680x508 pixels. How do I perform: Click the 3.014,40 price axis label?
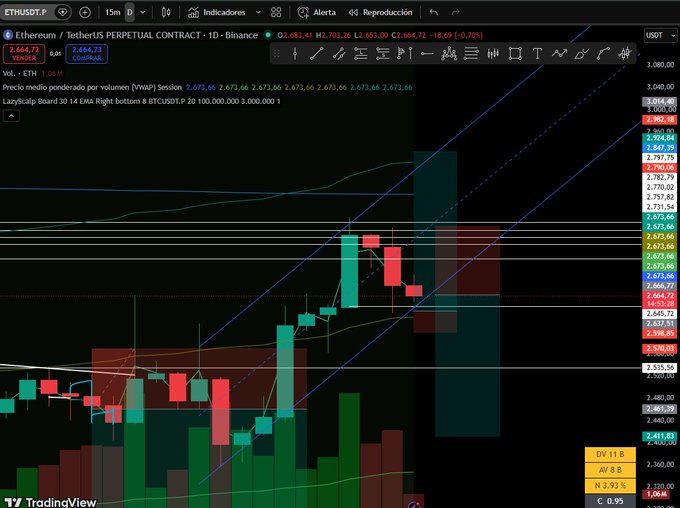[x=660, y=102]
